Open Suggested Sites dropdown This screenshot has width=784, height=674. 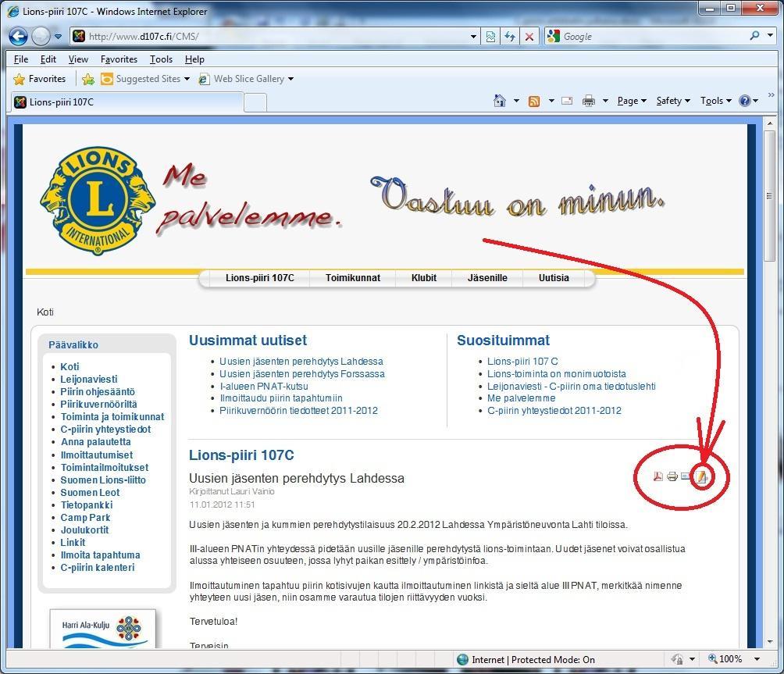[145, 79]
